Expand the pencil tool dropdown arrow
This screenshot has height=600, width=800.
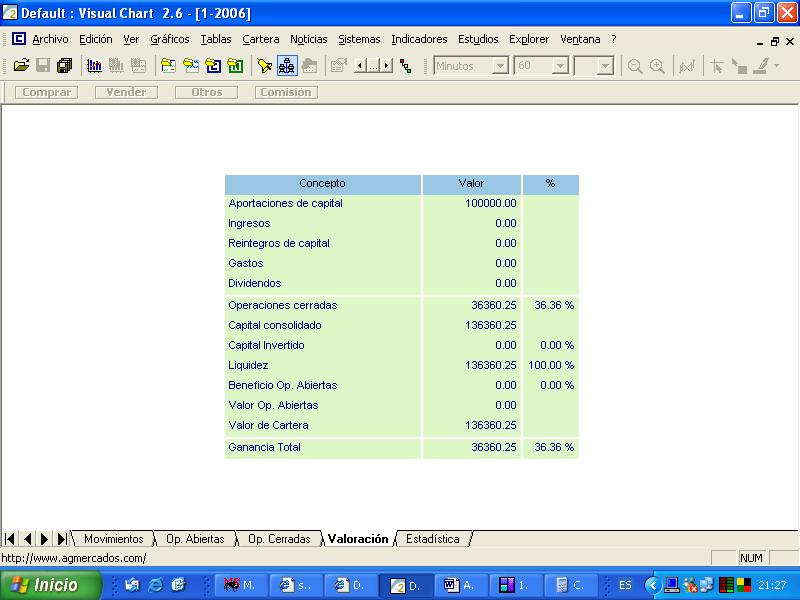click(777, 66)
